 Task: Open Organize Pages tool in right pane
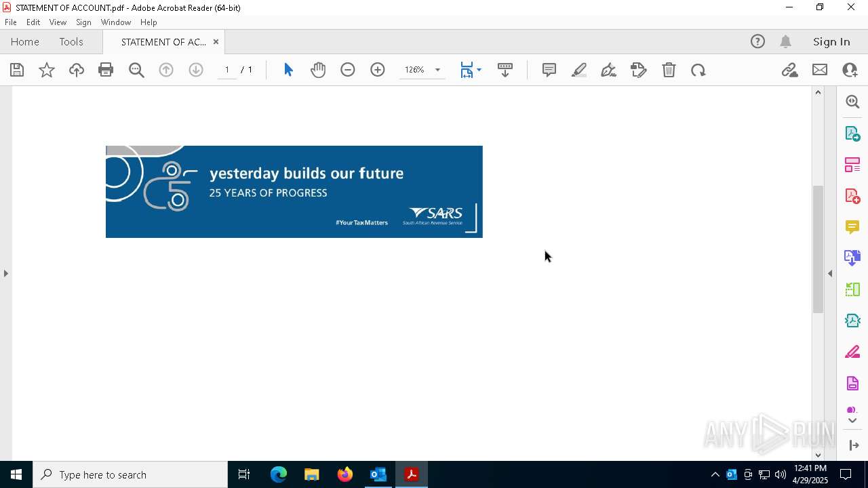852,165
